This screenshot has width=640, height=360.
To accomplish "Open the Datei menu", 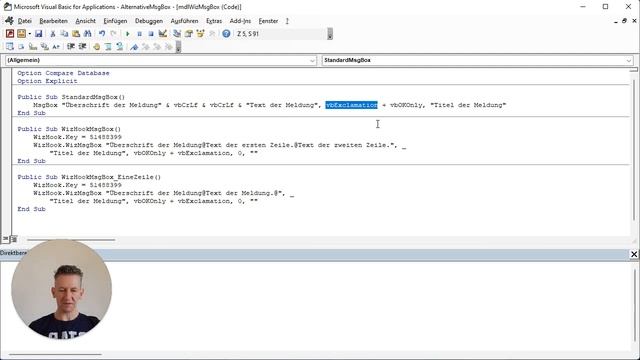I will pos(24,21).
